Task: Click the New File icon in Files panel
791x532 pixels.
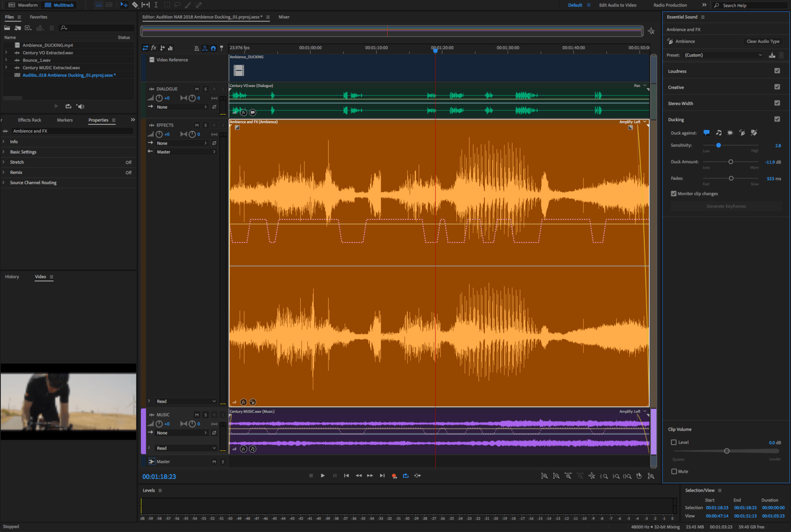Action: 28,28
